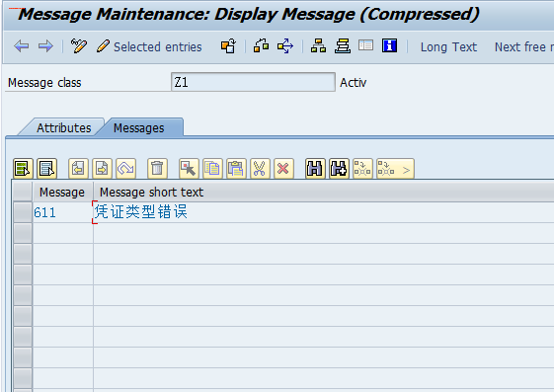Viewport: 554px width, 392px height.
Task: Click the Select all rows icon
Action: pyautogui.click(x=23, y=168)
